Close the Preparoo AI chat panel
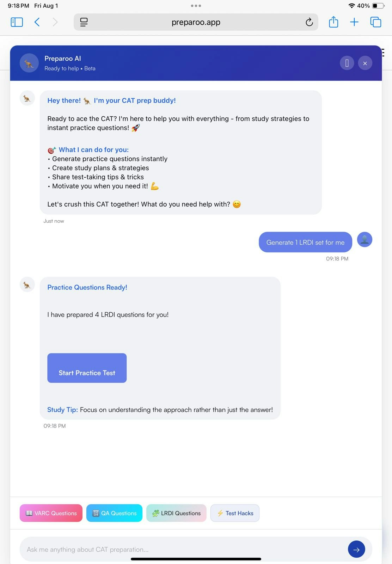This screenshot has width=392, height=564. coord(365,63)
